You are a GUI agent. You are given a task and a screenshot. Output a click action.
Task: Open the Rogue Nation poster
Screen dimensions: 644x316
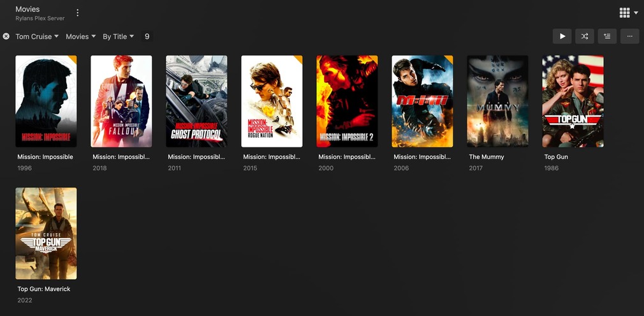pos(272,102)
